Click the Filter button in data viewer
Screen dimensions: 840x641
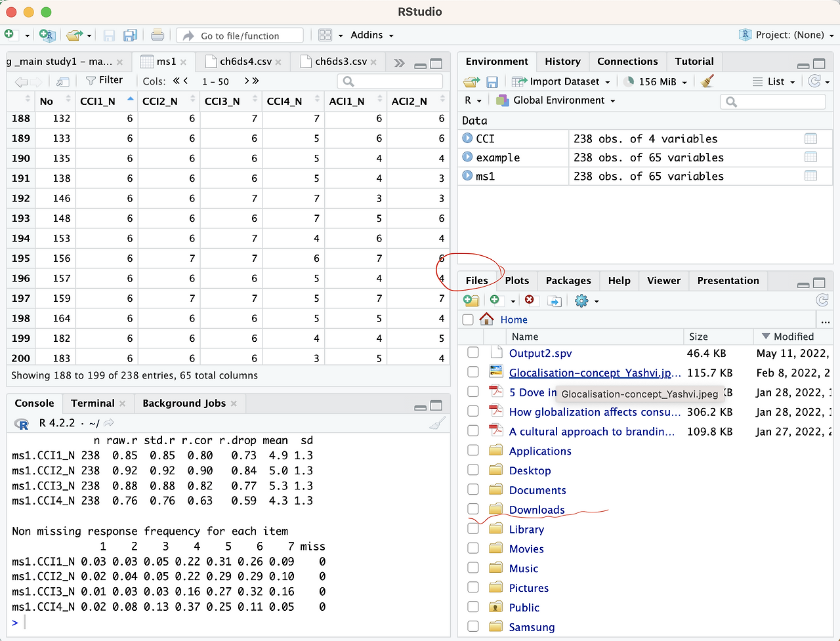tap(104, 80)
